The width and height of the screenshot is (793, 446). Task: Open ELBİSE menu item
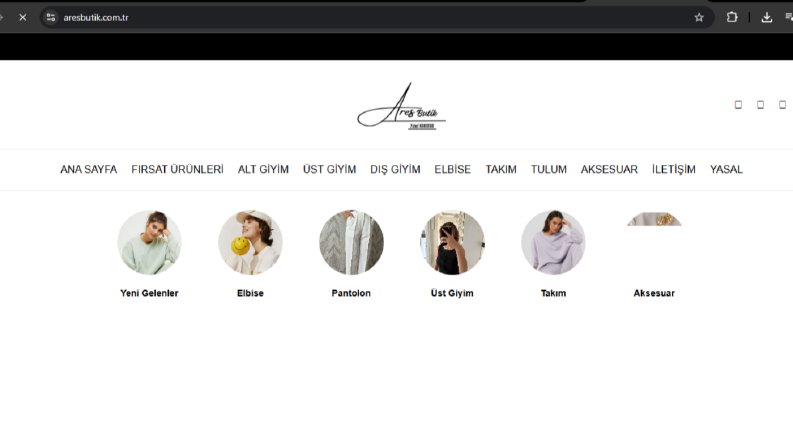[x=453, y=169]
